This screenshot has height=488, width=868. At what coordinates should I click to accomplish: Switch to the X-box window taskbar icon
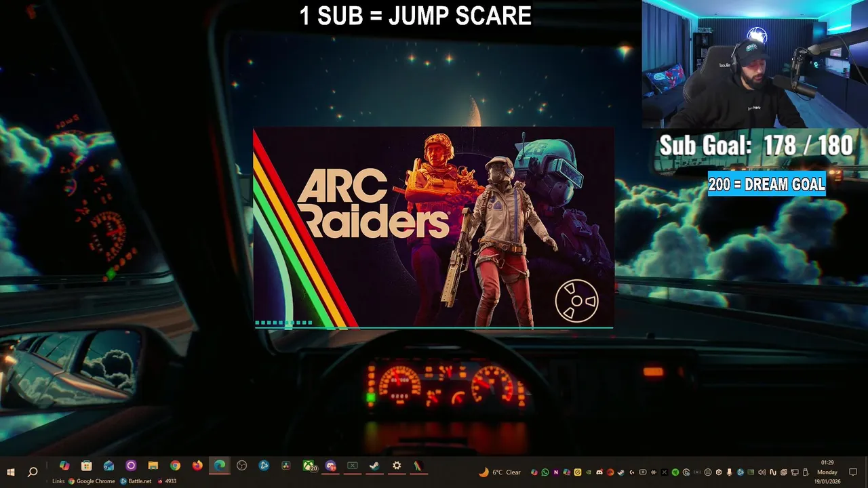pyautogui.click(x=353, y=466)
